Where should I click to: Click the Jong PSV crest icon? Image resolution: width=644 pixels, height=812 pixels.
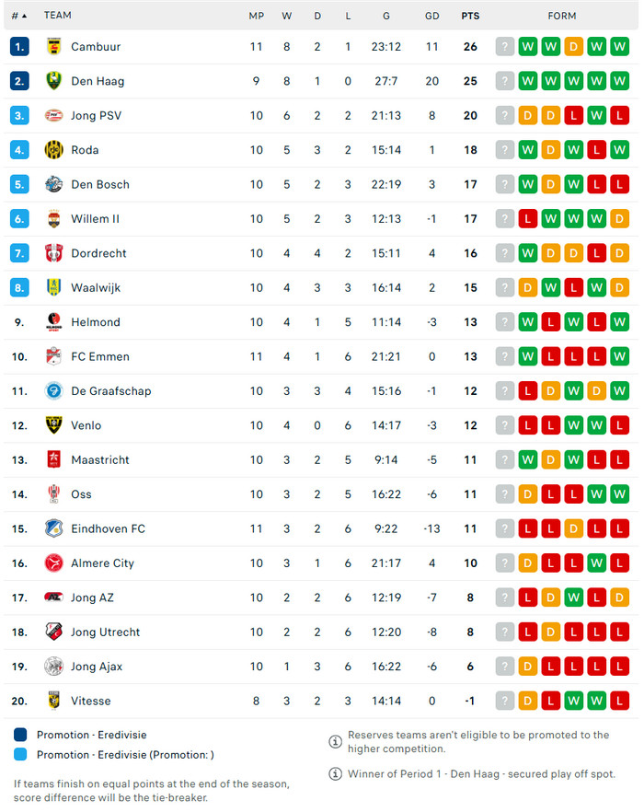53,116
